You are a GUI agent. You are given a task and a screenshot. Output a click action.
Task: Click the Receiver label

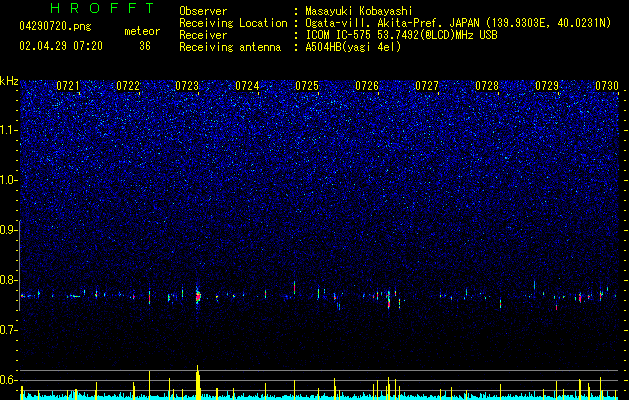pyautogui.click(x=203, y=35)
